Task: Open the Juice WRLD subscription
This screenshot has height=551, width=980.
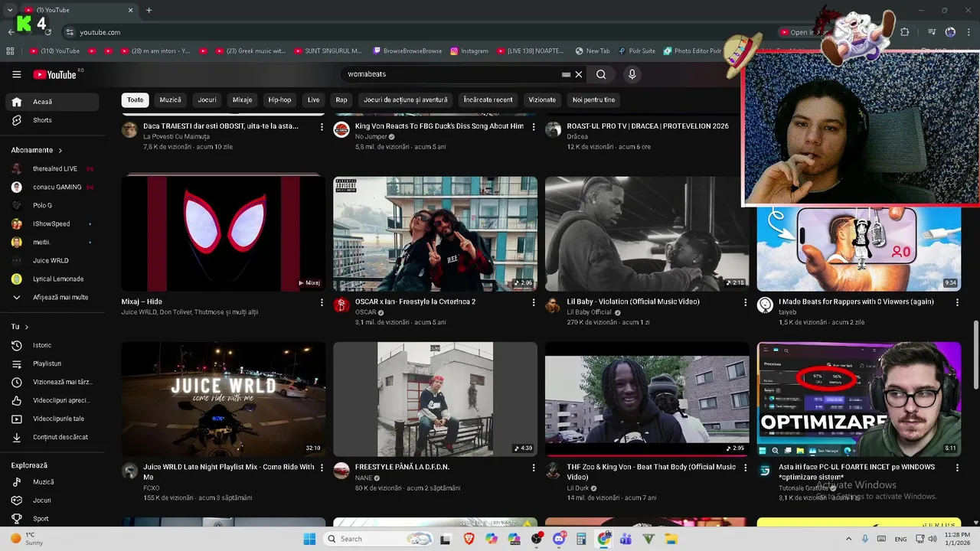Action: click(52, 260)
